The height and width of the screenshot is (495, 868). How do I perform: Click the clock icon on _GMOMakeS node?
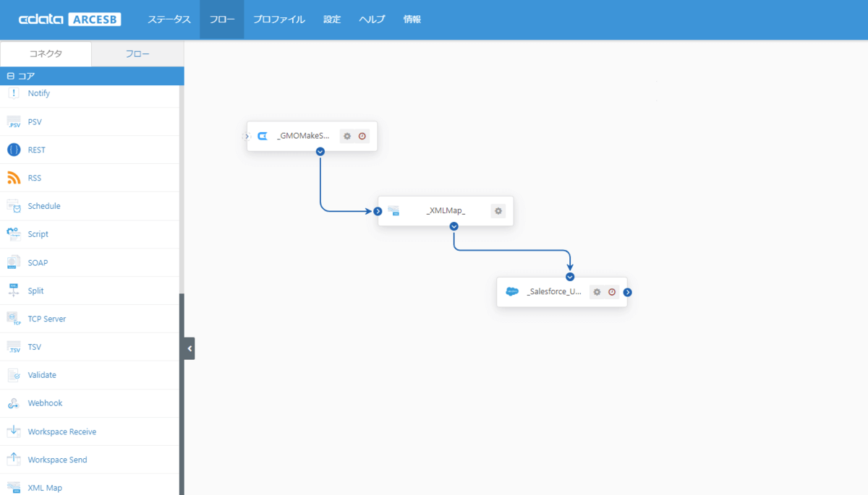pos(362,136)
